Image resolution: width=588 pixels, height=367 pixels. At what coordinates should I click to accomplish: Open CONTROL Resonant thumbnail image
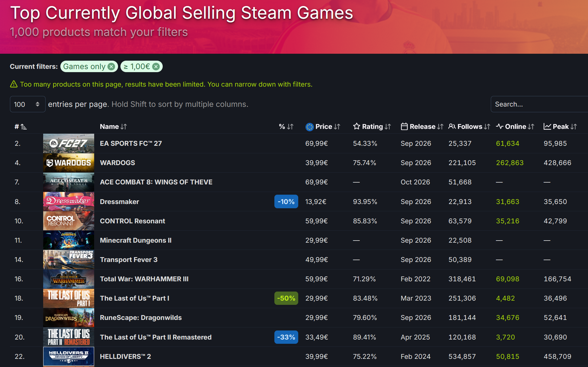coord(69,221)
